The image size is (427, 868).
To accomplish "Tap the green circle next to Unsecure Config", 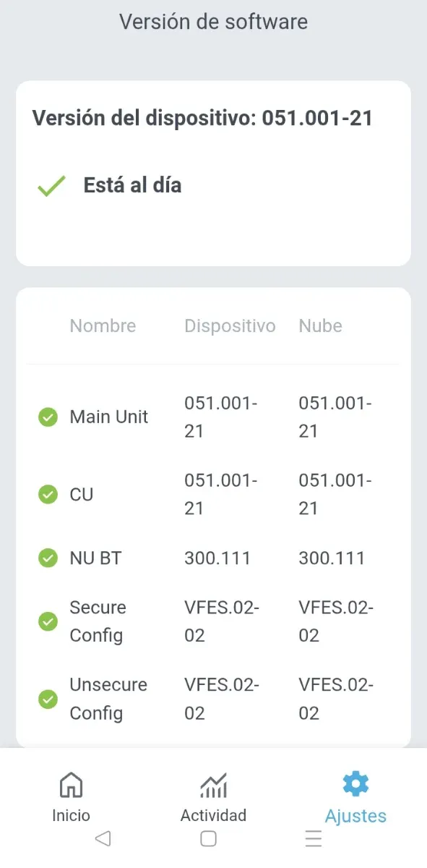I will point(48,699).
